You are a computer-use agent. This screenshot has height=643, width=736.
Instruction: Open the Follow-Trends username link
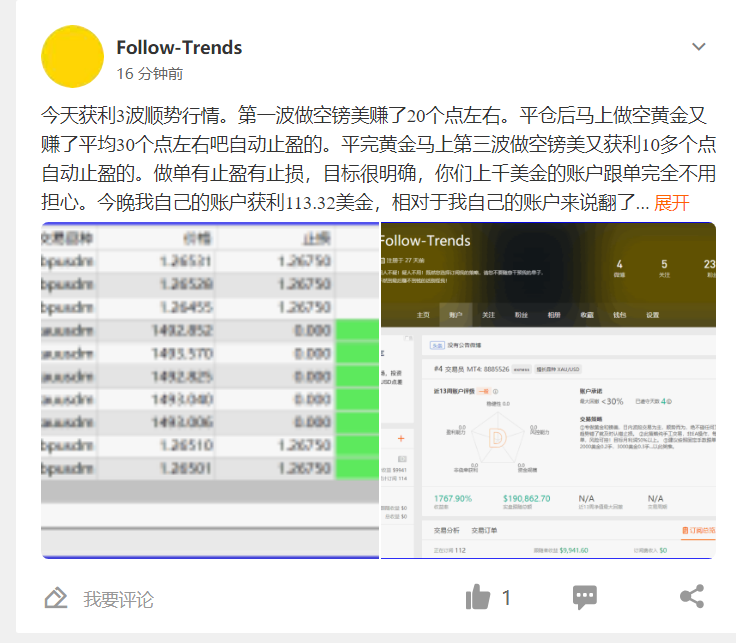pyautogui.click(x=179, y=48)
